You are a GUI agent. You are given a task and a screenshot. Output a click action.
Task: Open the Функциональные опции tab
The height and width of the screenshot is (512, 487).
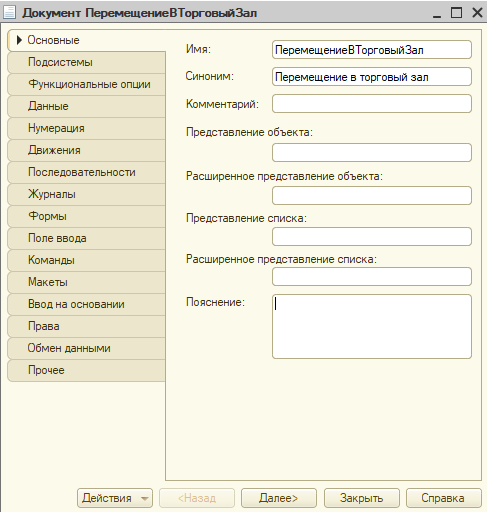click(x=86, y=84)
